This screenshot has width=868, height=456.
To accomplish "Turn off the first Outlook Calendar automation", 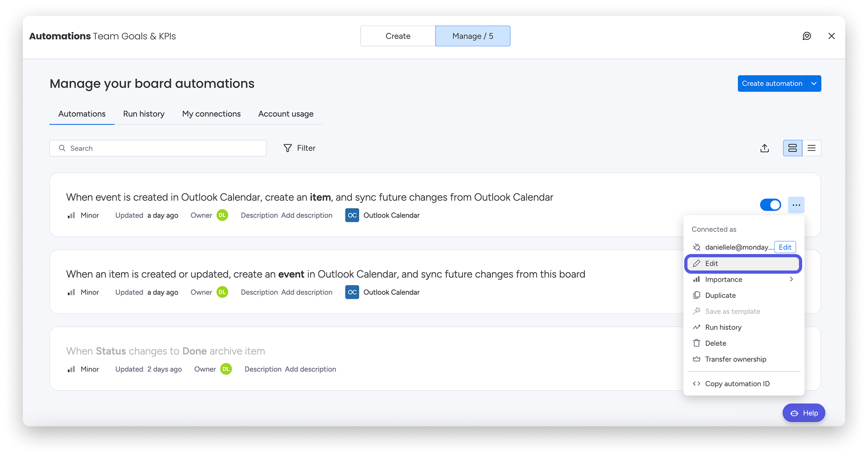I will tap(771, 205).
